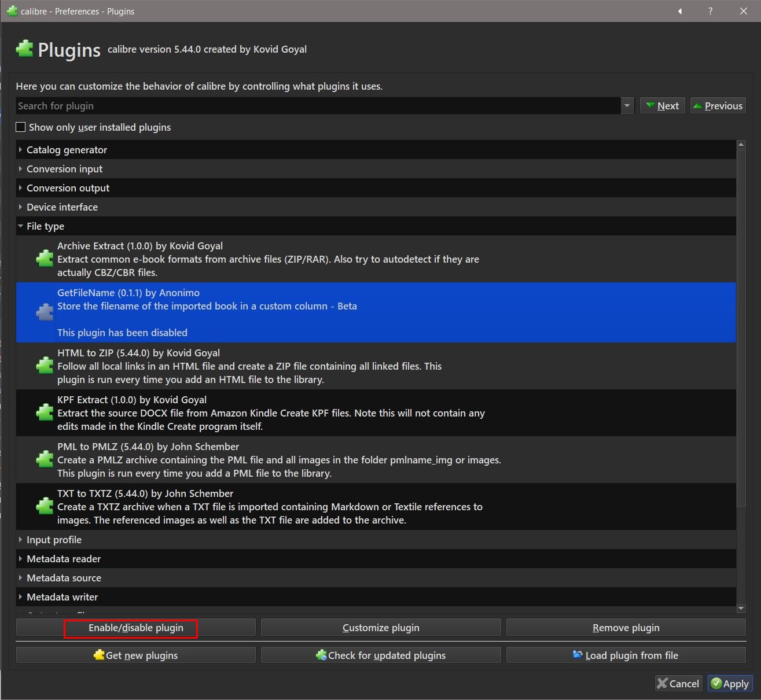Image resolution: width=761 pixels, height=700 pixels.
Task: Expand the Metadata reader category
Action: tap(21, 559)
